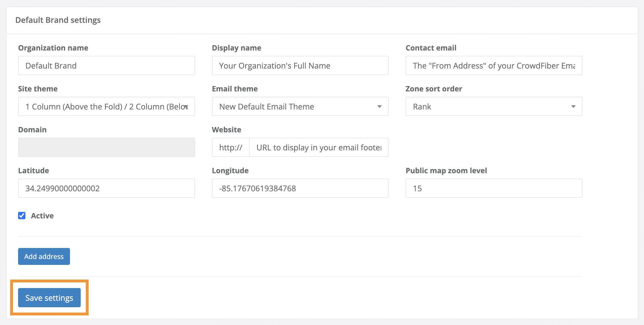Click the Website URL input field
644x325 pixels.
(x=319, y=147)
